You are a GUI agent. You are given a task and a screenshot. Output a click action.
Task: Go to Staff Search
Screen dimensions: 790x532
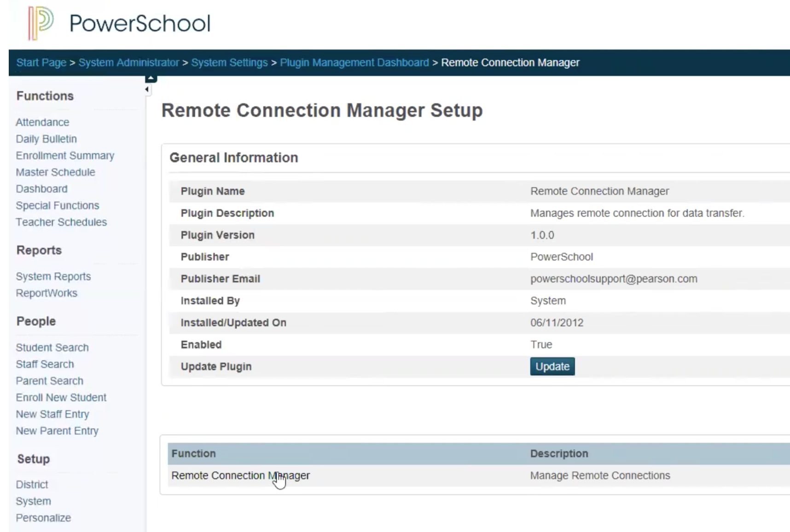pyautogui.click(x=45, y=364)
